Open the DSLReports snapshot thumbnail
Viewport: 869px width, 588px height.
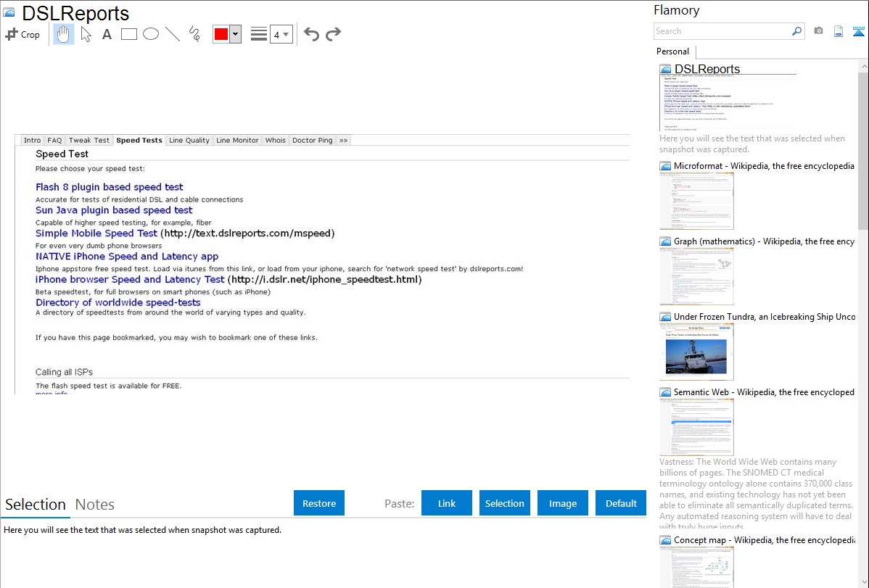pos(728,103)
